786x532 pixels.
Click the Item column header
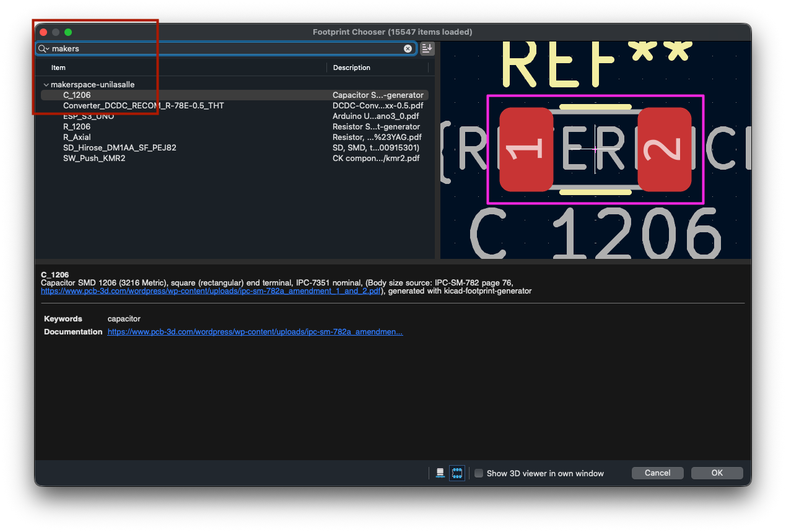[x=58, y=68]
